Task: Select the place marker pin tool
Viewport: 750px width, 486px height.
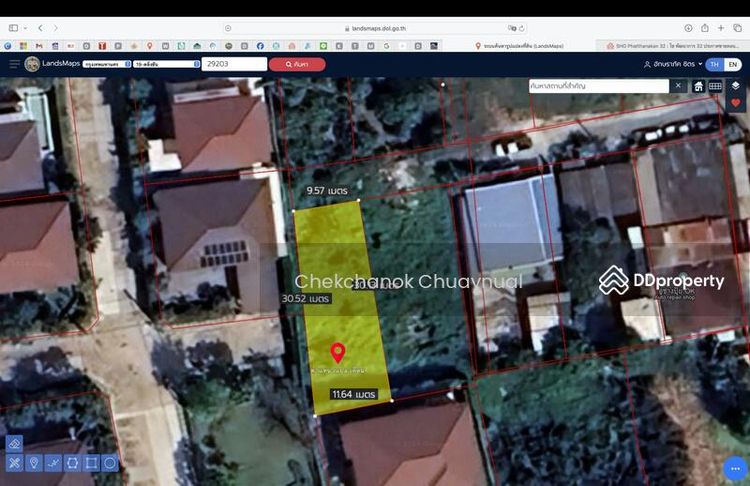Action: 34,463
